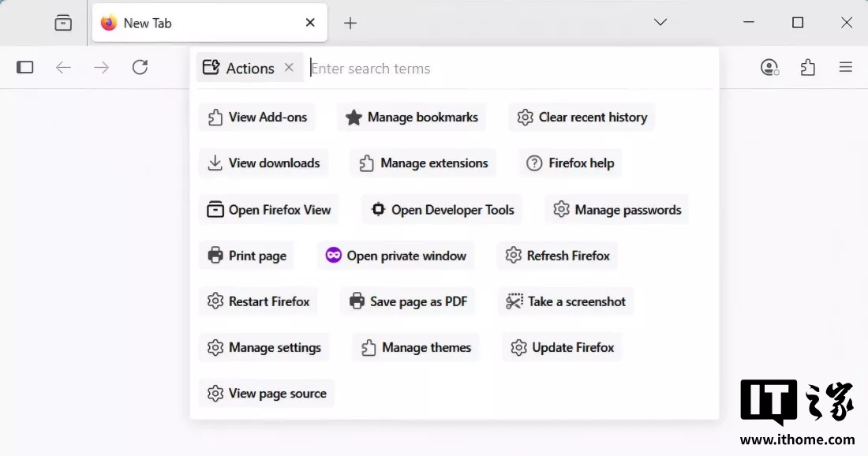Viewport: 868px width, 456px height.
Task: Select the New Tab tab
Action: pyautogui.click(x=197, y=23)
